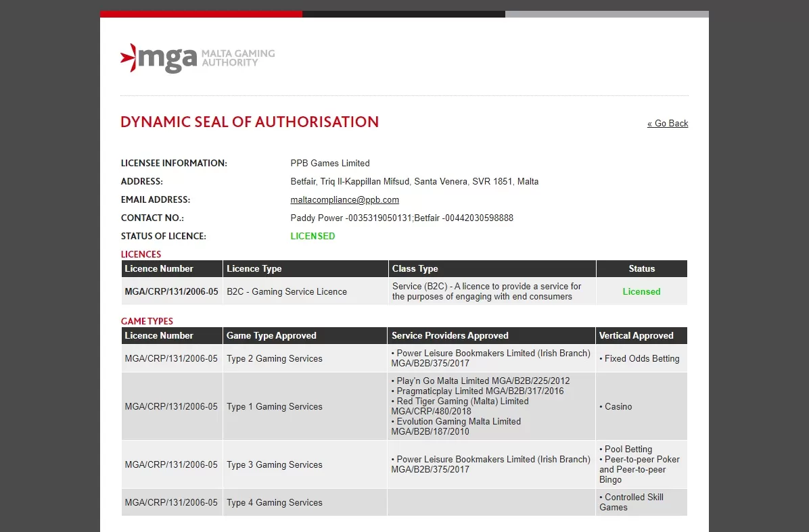Click the CONTACT NO. label

click(x=152, y=218)
